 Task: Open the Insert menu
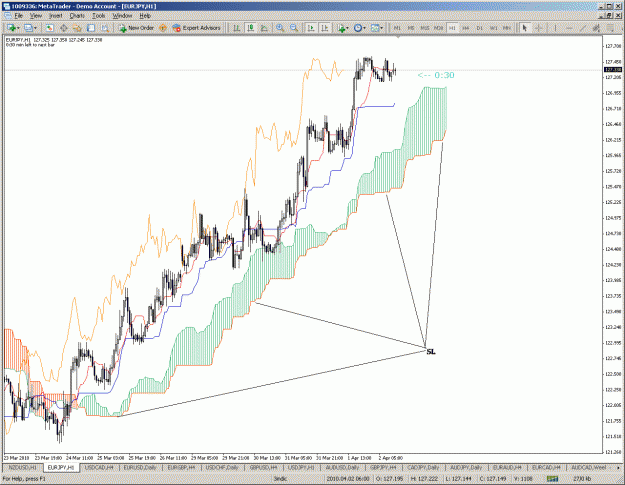click(56, 16)
